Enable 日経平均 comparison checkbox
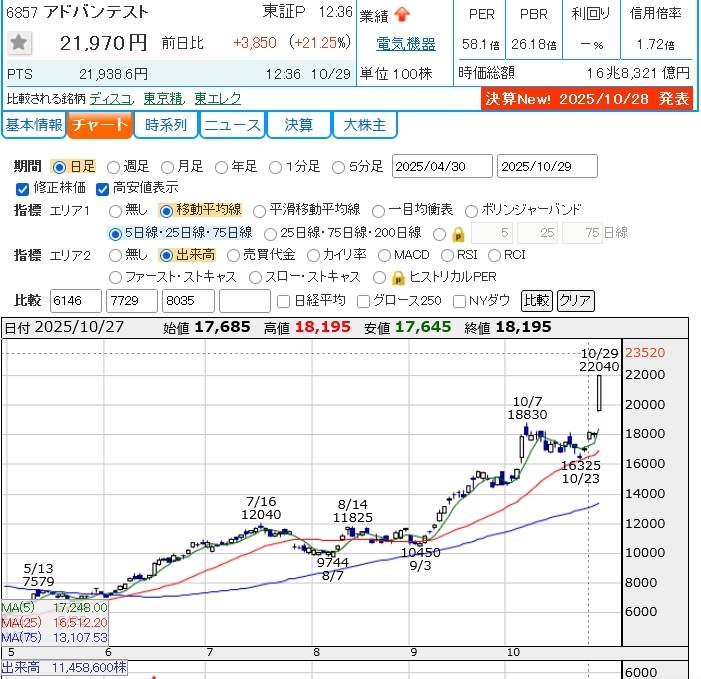Screen dimensions: 701x679 (283, 301)
